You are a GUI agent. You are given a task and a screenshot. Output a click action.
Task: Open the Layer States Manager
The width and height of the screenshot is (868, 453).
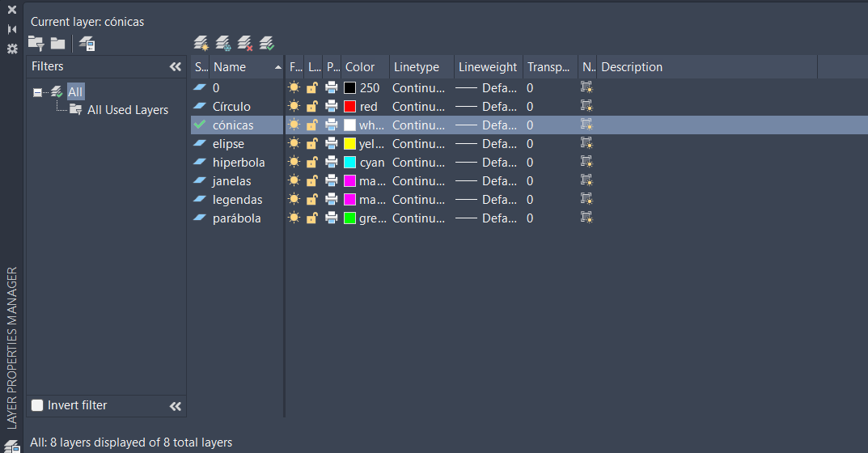tap(87, 44)
